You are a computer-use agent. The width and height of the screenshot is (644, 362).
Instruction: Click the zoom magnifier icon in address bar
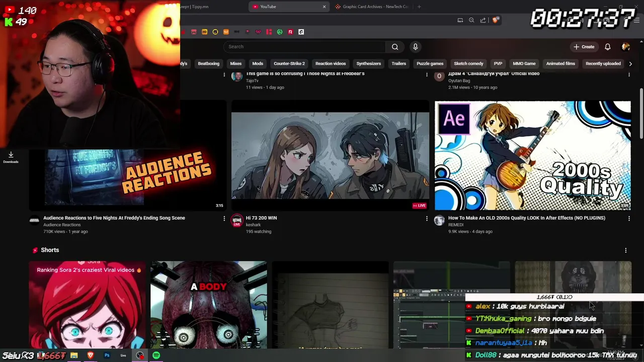(471, 20)
